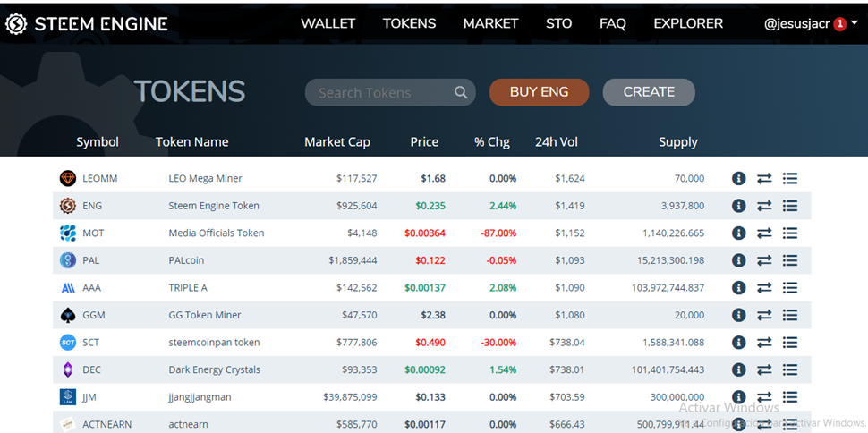Select the 'jjangjjangman' token name
Viewport: 868px width, 433px height.
[x=200, y=397]
